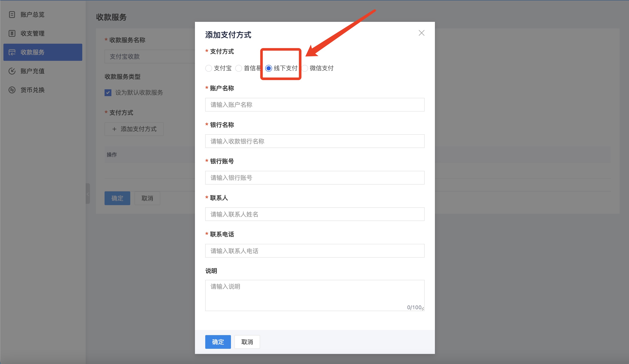629x364 pixels.
Task: Select the 首信易 radio option
Action: [x=238, y=68]
